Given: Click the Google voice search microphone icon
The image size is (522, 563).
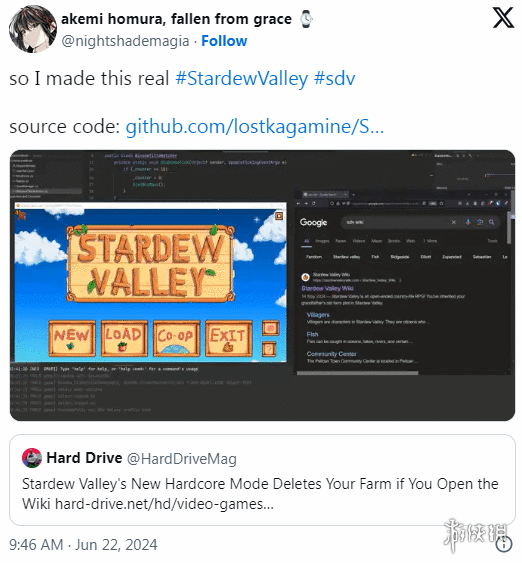Looking at the screenshot, I should 468,222.
